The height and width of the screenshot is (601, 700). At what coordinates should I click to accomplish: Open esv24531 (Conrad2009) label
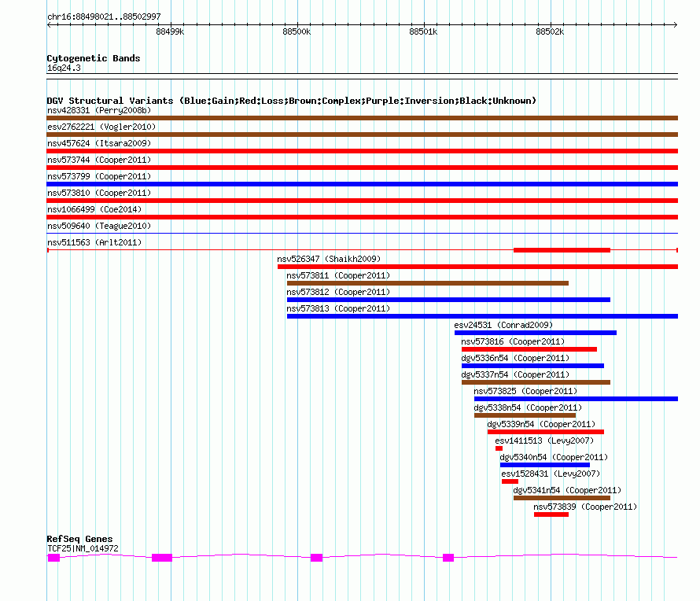pos(503,325)
